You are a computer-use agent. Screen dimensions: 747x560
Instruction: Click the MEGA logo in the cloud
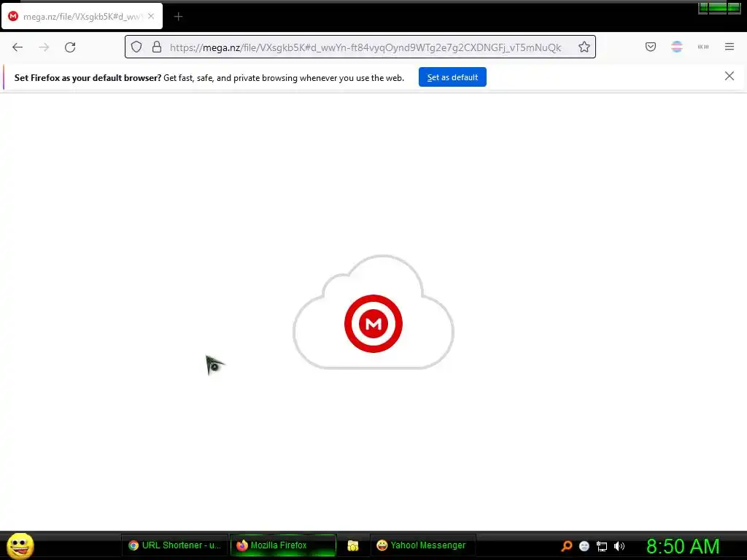click(373, 324)
